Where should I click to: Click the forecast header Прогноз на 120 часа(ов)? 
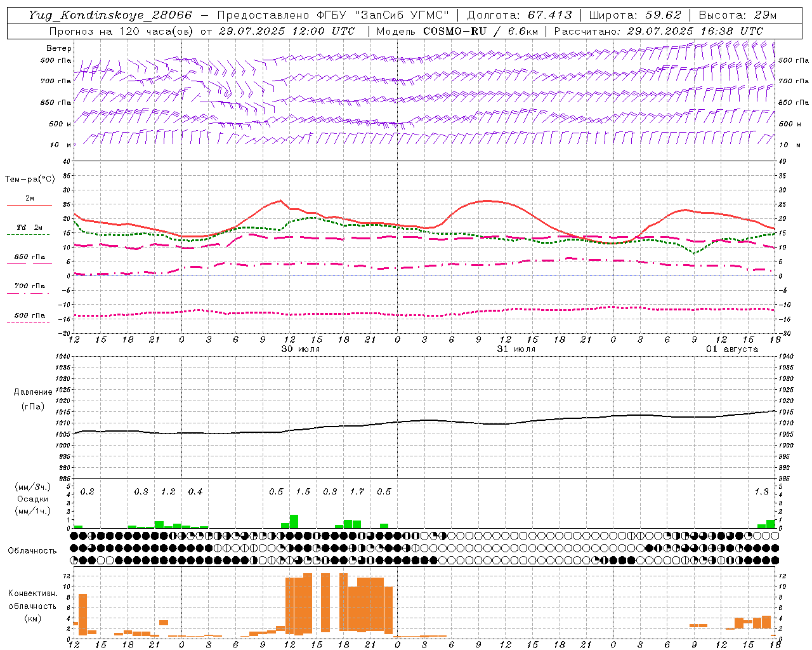tap(122, 31)
